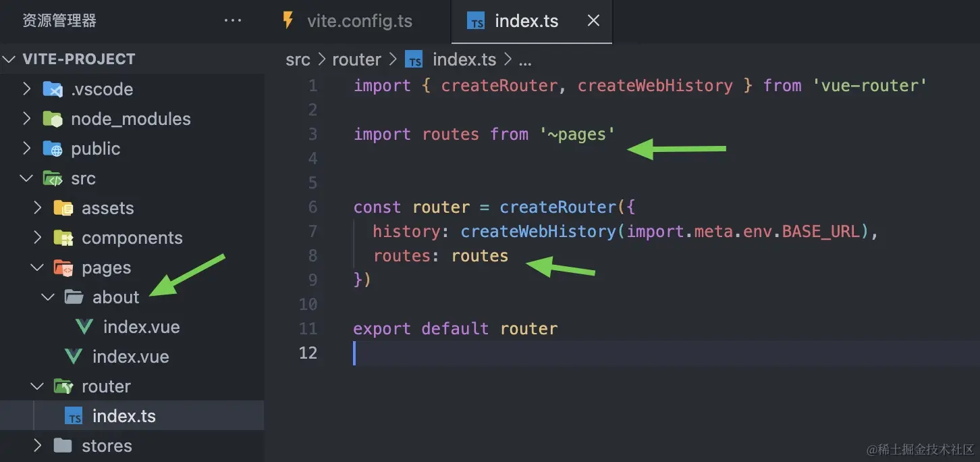980x462 pixels.
Task: Click the Vue icon of pages/index.vue
Action: click(x=74, y=357)
